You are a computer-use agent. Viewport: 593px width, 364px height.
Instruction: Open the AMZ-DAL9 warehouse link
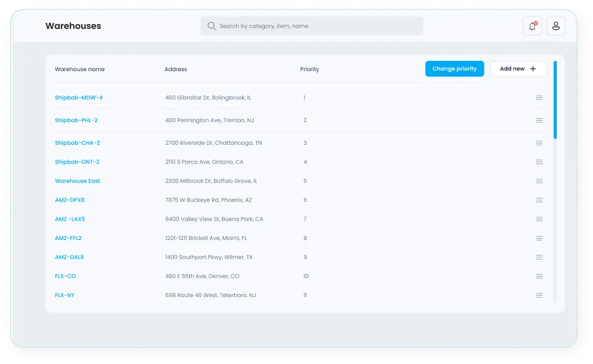(69, 257)
